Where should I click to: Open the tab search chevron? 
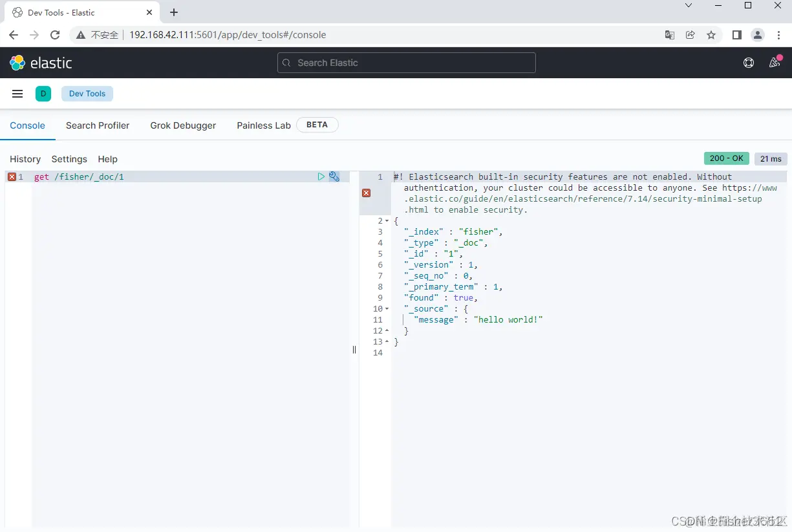(x=689, y=5)
